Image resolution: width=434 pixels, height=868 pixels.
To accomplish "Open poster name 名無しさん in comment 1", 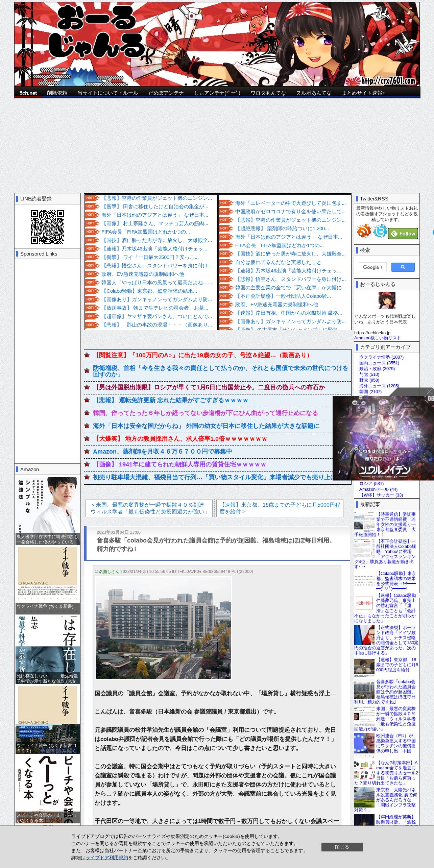I will [109, 571].
